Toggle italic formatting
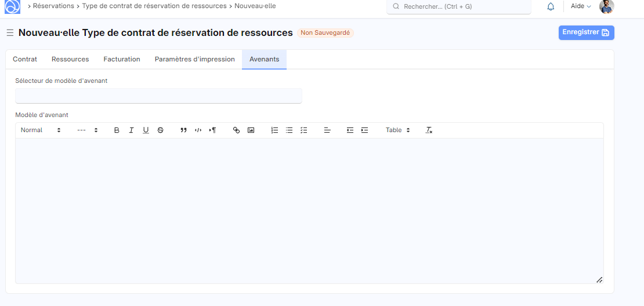The height and width of the screenshot is (306, 644). coord(131,130)
